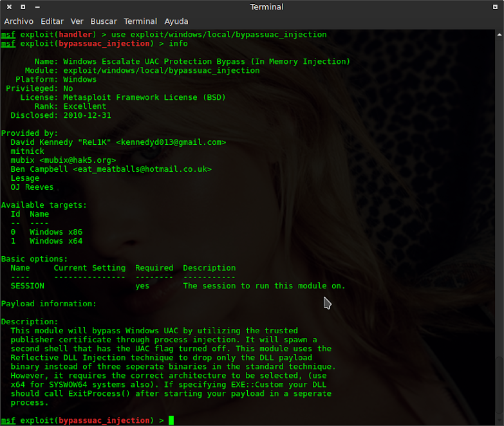The height and width of the screenshot is (426, 504).
Task: Minimize the Terminal window
Action: pos(37,6)
